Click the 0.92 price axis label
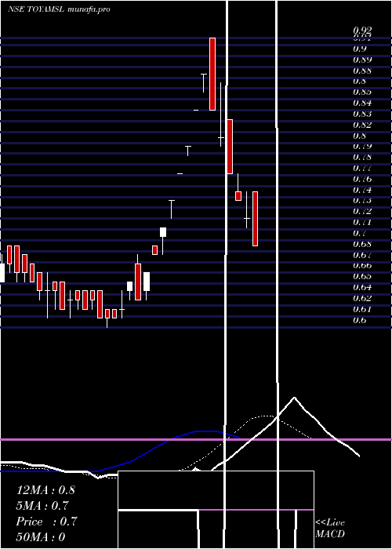The height and width of the screenshot is (549, 392). 362,30
